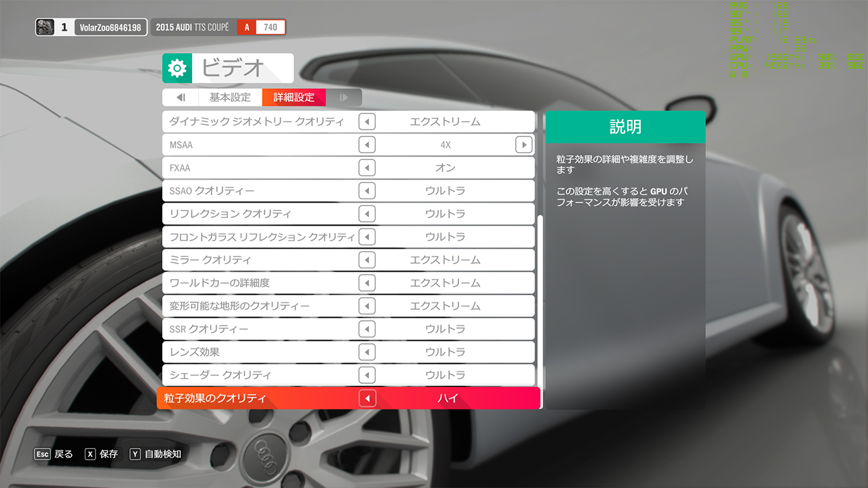The height and width of the screenshot is (488, 868).
Task: Toggle FXAA with its left arrow
Action: coord(366,168)
